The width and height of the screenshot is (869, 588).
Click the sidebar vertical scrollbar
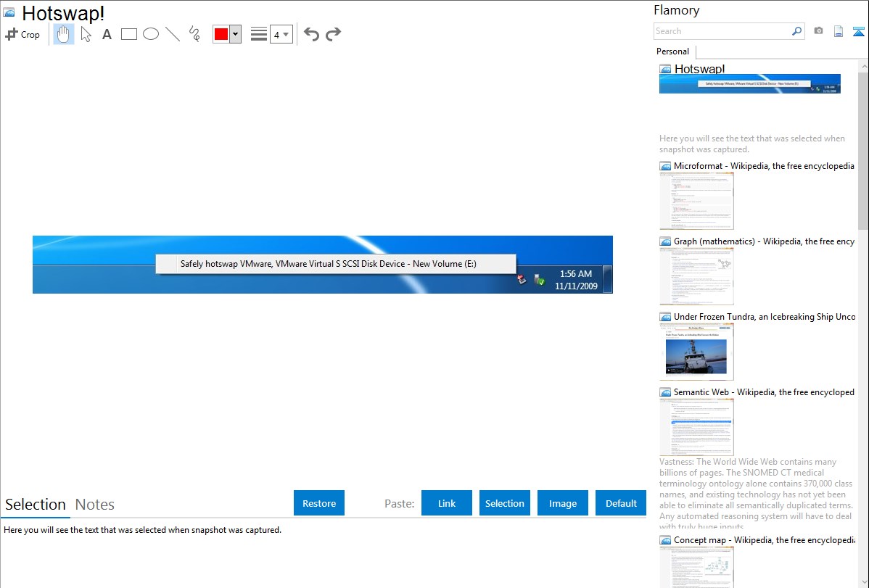tap(863, 149)
